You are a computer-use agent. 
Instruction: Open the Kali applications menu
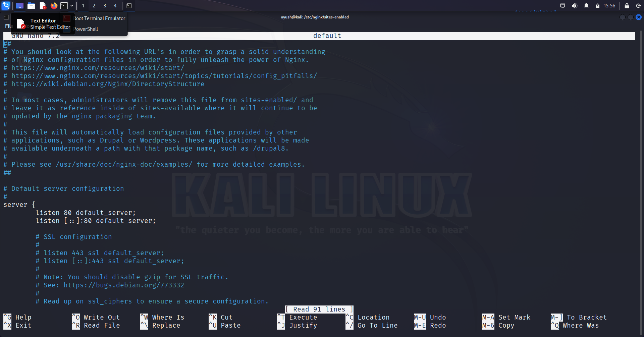[5, 6]
